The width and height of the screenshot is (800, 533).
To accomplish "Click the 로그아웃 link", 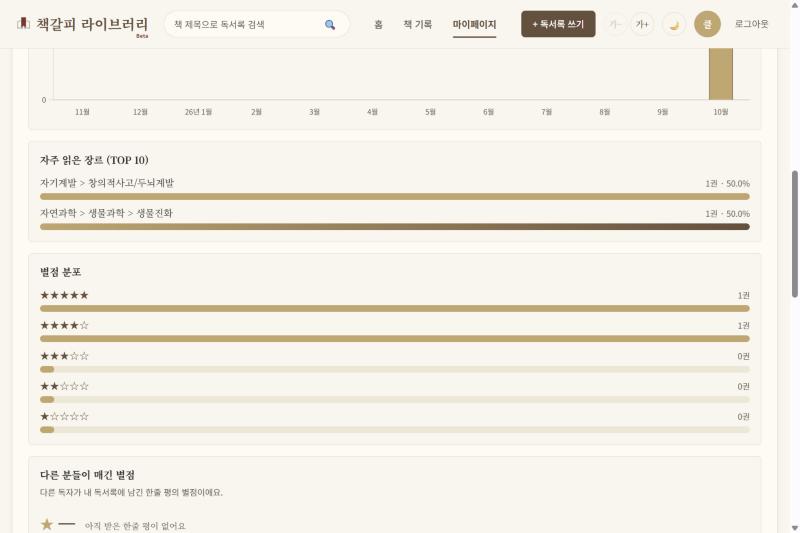I will 751,24.
